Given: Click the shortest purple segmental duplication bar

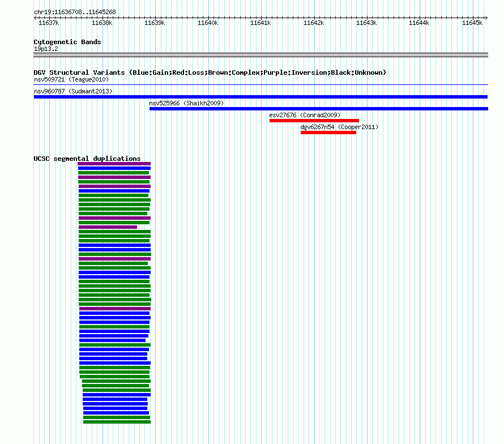Looking at the screenshot, I should (x=108, y=227).
